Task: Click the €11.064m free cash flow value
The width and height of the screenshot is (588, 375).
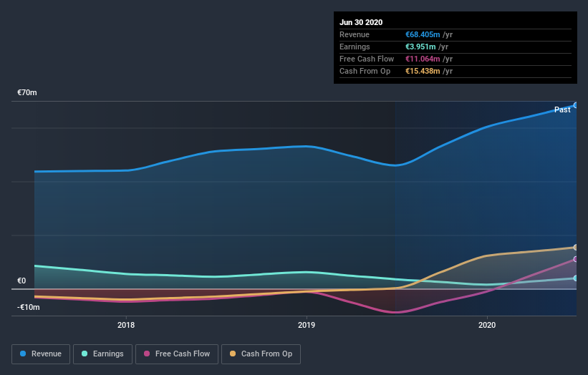Action: click(423, 59)
